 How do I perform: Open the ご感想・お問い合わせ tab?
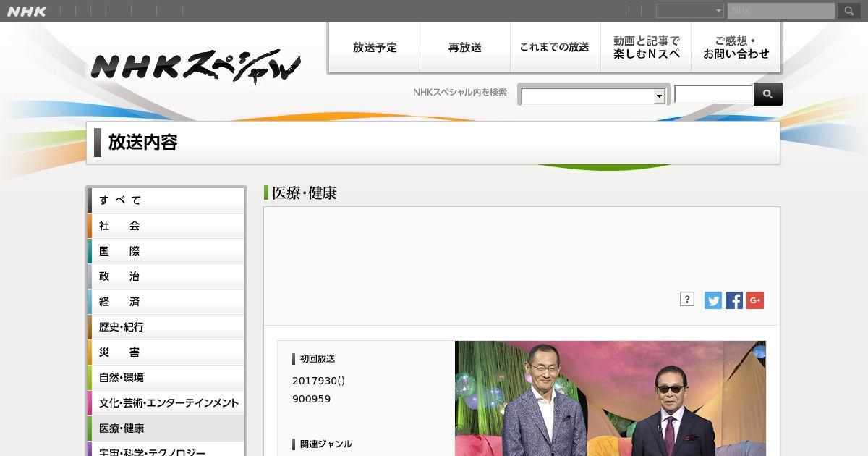click(736, 47)
